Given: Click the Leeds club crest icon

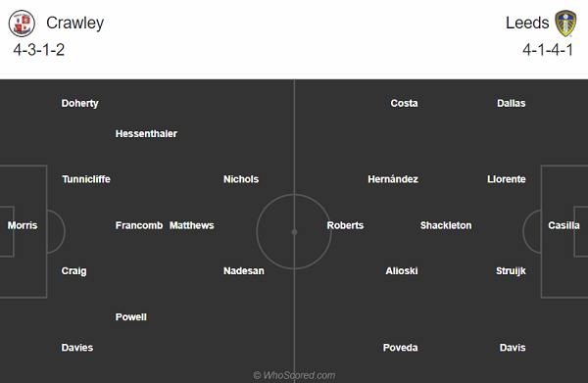Looking at the screenshot, I should tap(565, 24).
